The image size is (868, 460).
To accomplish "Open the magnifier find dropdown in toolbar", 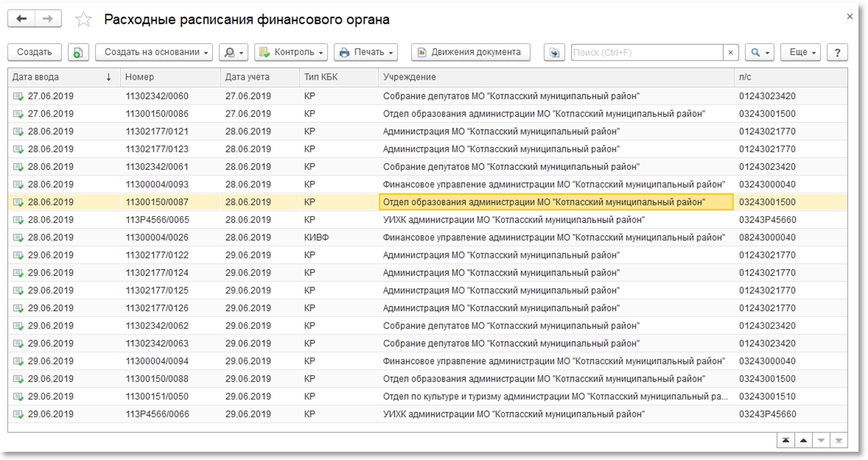I will [x=234, y=53].
